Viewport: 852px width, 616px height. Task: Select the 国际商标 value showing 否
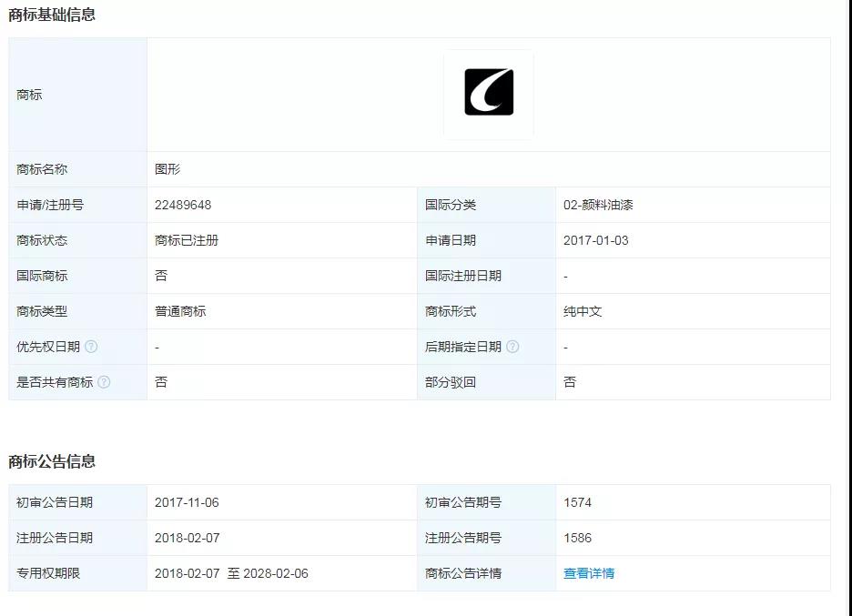160,276
